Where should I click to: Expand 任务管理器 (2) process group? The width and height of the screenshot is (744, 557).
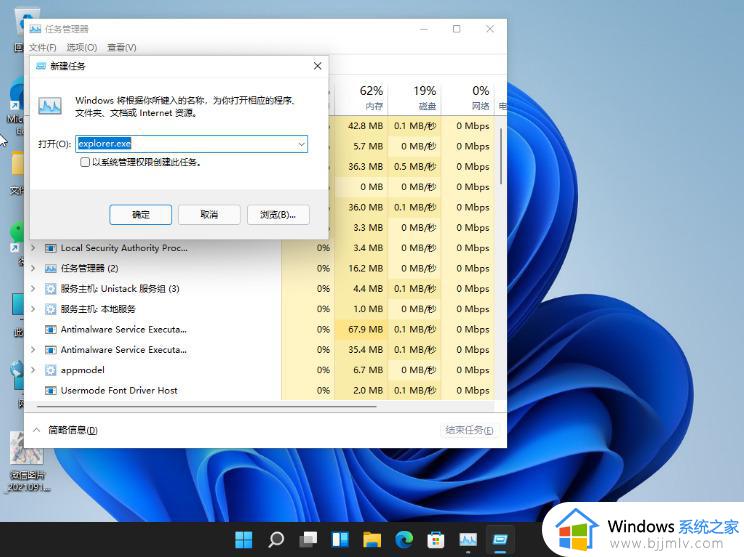(x=33, y=268)
